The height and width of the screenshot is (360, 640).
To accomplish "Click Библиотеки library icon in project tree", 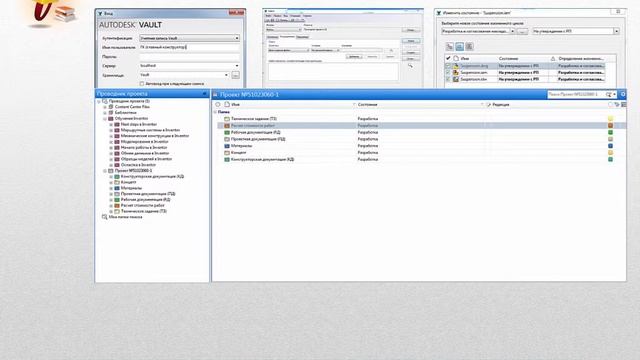I will click(111, 112).
